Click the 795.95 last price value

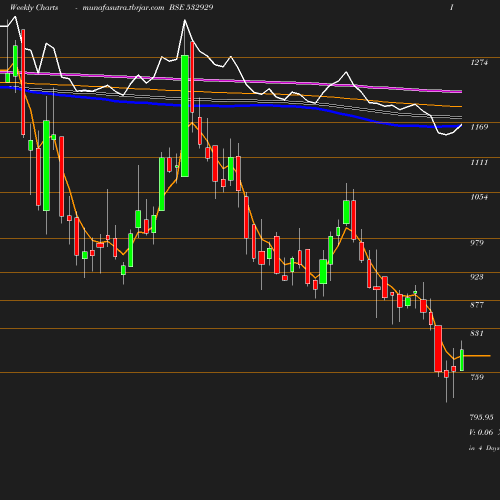(481, 417)
